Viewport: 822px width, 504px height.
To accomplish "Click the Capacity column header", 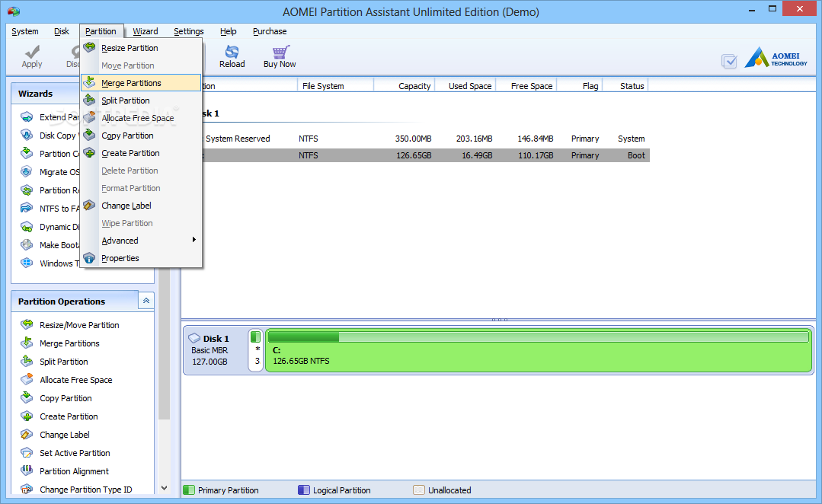I will [x=404, y=85].
